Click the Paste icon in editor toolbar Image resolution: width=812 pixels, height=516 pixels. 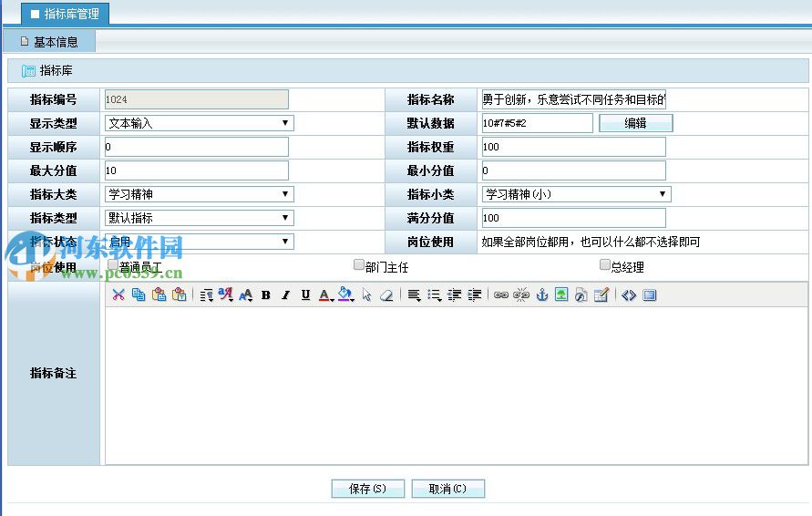point(159,294)
